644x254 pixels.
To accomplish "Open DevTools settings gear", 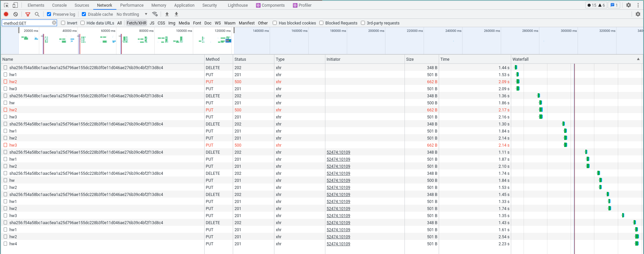I will pyautogui.click(x=629, y=5).
